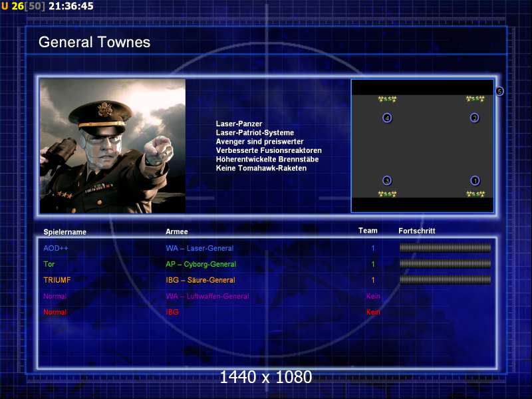Image resolution: width=532 pixels, height=399 pixels.
Task: Click purple Kein team entry
Action: tap(373, 296)
